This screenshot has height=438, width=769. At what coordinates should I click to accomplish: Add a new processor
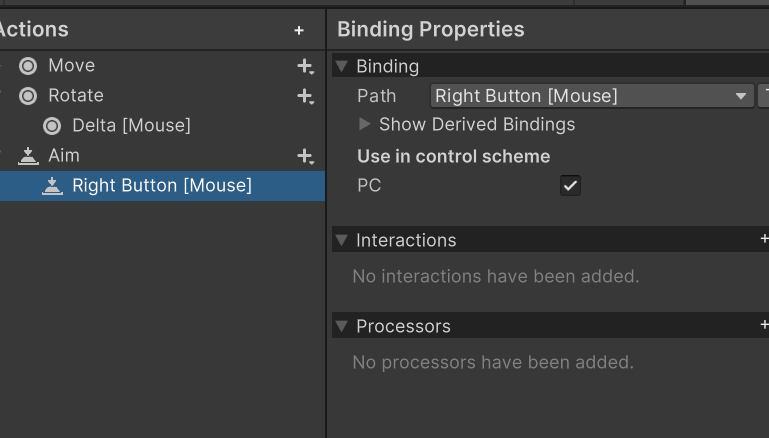(x=764, y=326)
